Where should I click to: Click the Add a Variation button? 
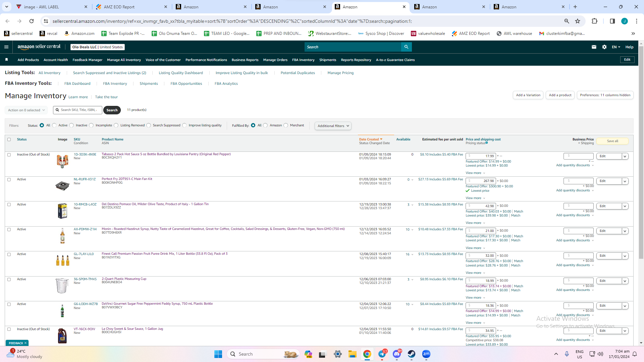click(x=528, y=95)
